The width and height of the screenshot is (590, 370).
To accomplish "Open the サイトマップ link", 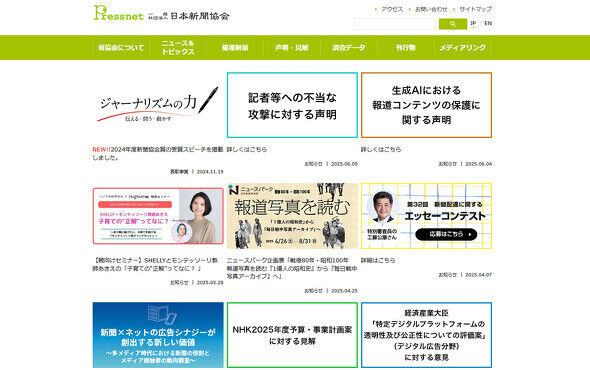I will coord(476,9).
